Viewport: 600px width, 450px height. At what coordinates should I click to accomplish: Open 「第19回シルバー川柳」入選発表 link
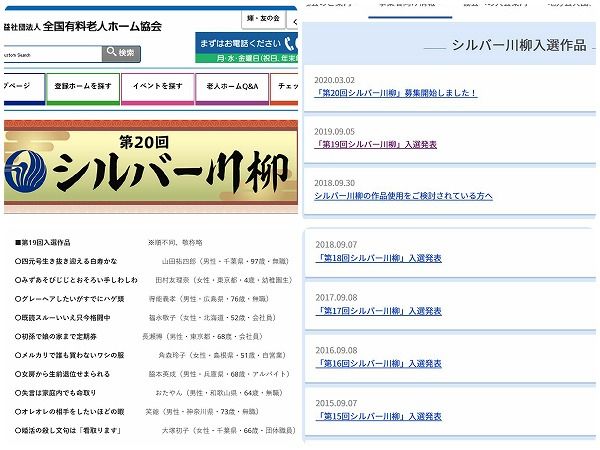(x=375, y=145)
